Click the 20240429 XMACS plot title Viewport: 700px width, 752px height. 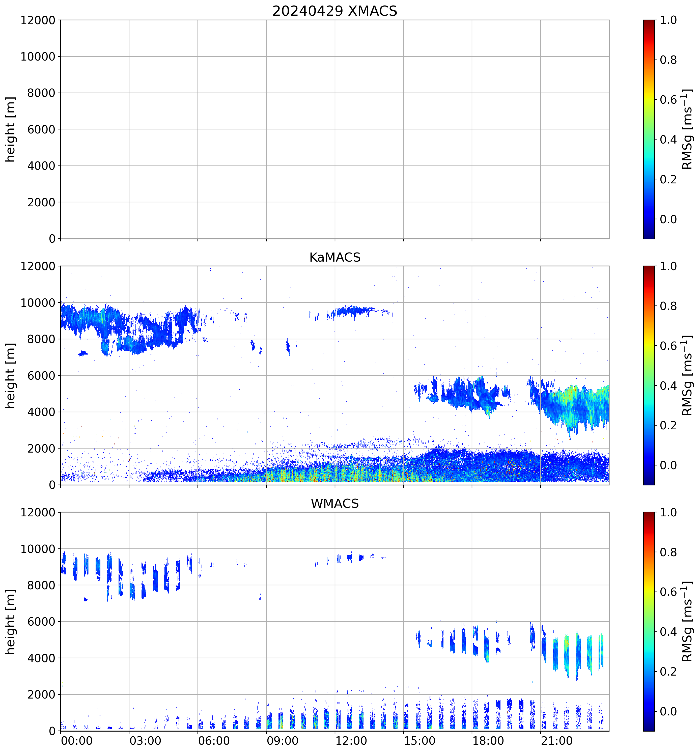click(334, 11)
